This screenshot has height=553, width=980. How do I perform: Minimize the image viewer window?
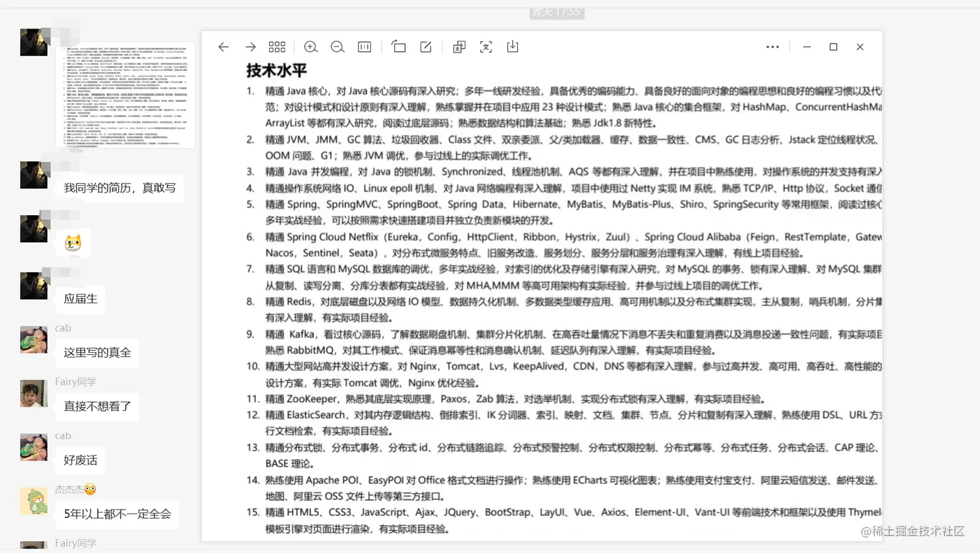(x=806, y=47)
